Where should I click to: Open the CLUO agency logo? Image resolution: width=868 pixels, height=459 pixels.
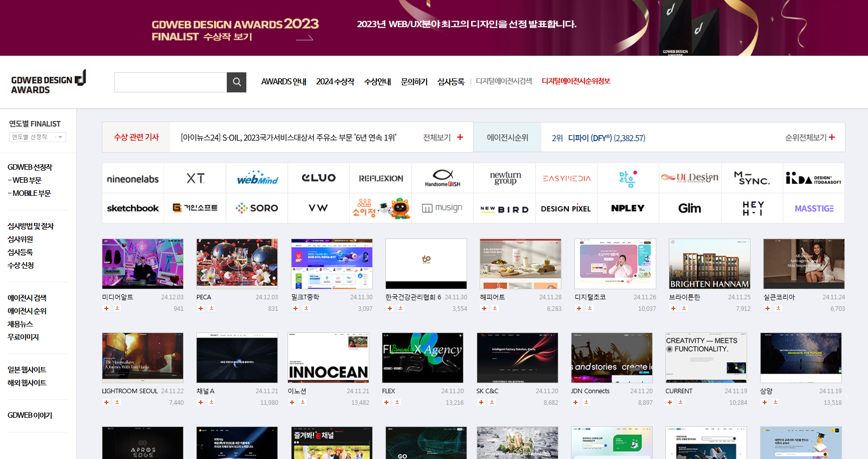(319, 179)
